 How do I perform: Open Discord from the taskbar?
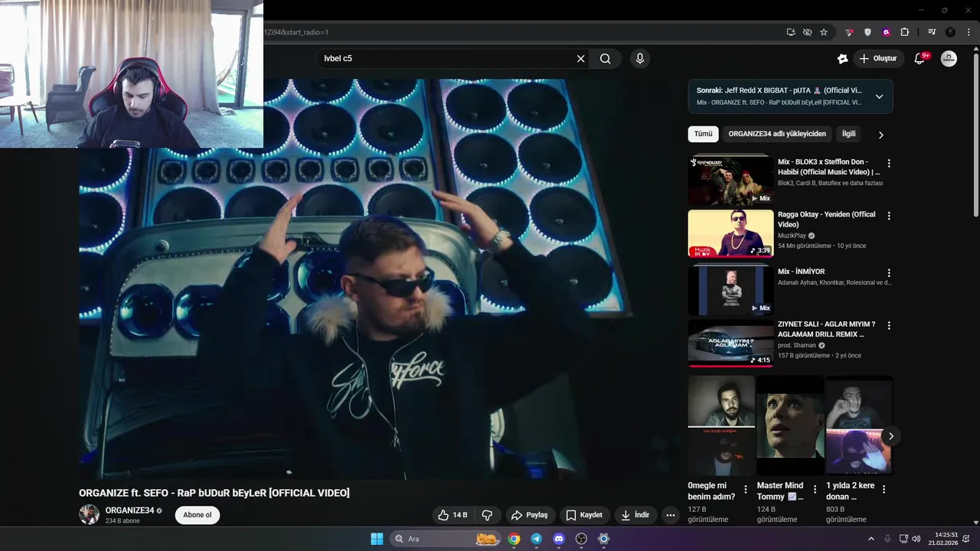click(559, 539)
